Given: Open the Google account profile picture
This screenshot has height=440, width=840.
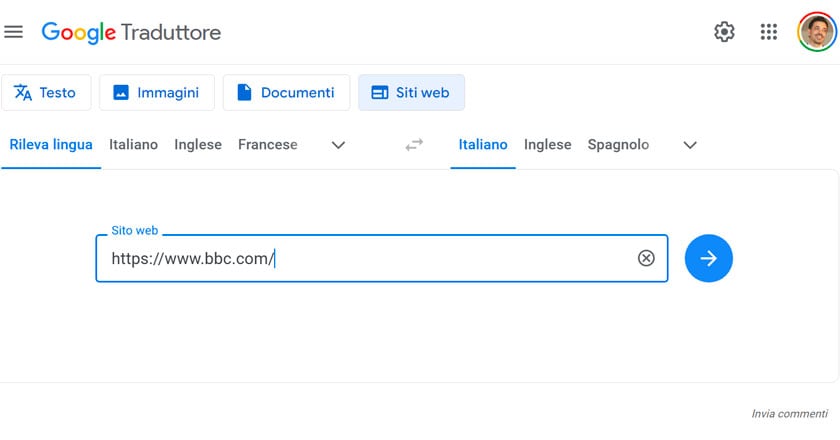Looking at the screenshot, I should point(816,32).
